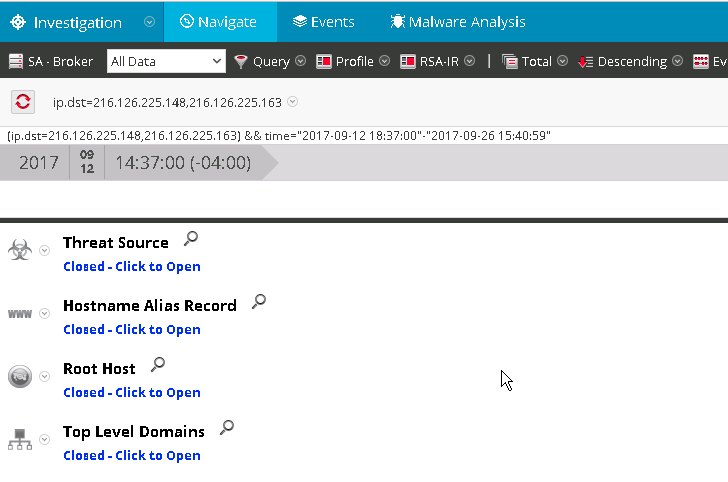Screen dimensions: 728x482
Task: Click the 09 12 date segment
Action: click(x=87, y=162)
